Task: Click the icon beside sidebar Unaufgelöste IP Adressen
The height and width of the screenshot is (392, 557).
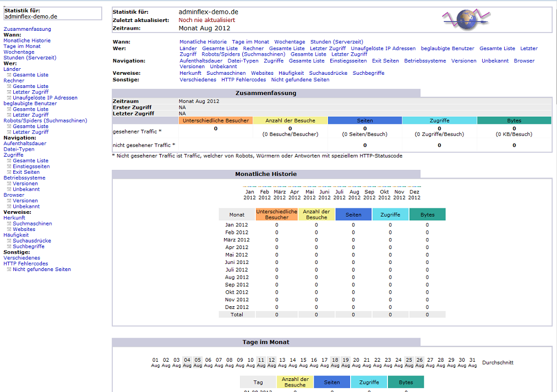Action: (9, 98)
